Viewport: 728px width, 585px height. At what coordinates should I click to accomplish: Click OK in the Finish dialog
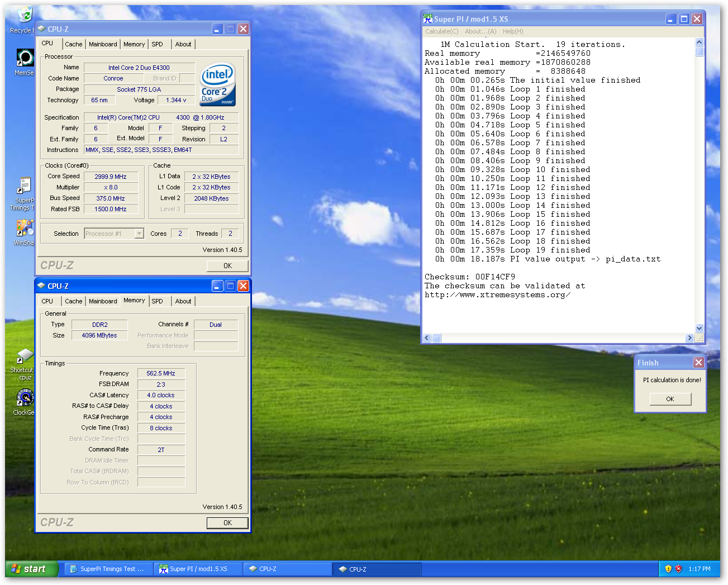click(x=670, y=399)
